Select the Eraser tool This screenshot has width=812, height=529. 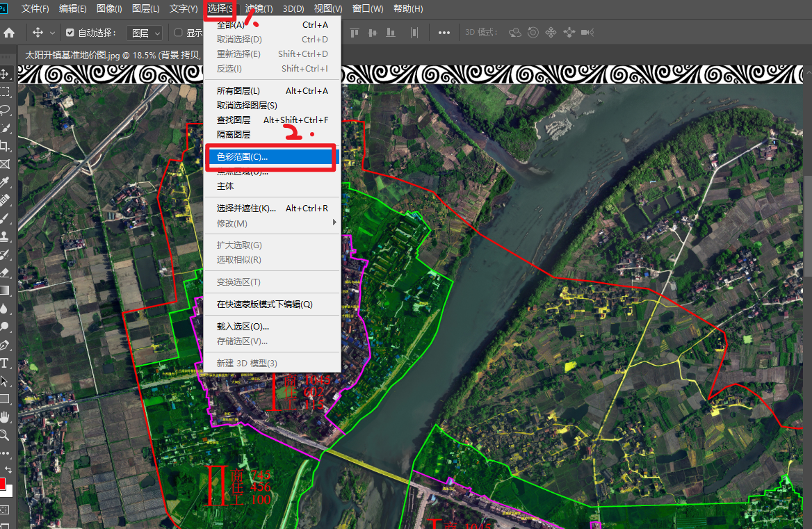point(4,272)
